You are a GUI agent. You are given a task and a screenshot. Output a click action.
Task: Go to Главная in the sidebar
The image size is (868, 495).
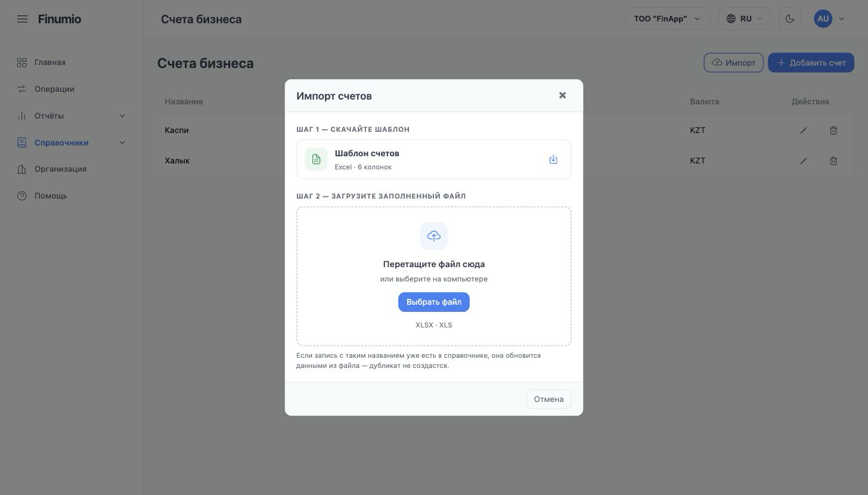pos(50,63)
